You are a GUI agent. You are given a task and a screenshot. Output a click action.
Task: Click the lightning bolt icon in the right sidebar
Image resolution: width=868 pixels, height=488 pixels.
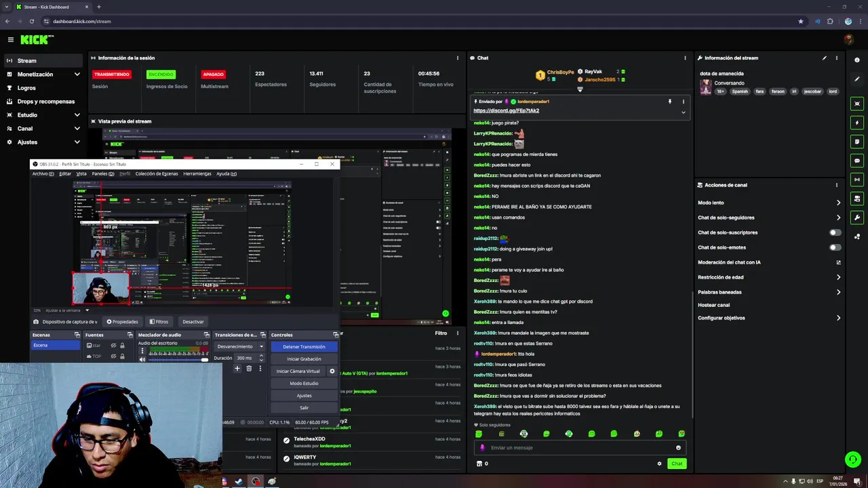(x=857, y=123)
